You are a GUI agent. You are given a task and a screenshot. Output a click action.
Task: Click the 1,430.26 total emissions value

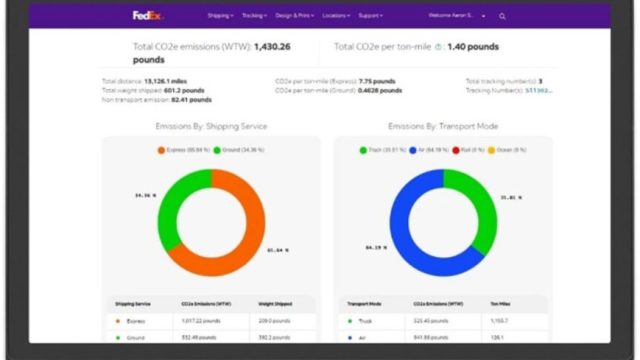tap(212, 53)
